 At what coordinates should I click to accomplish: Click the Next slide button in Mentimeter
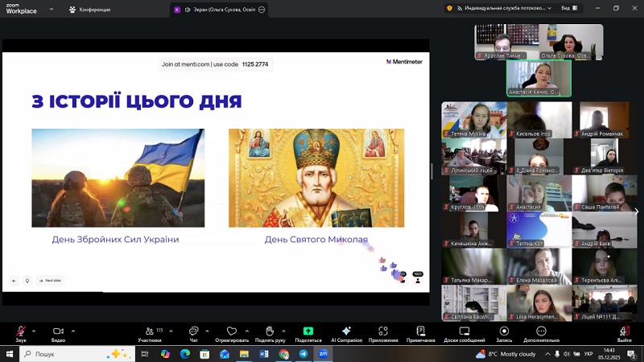click(49, 281)
